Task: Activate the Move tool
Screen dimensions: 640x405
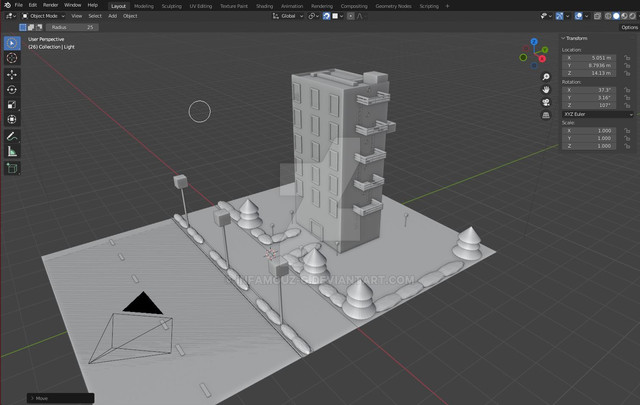Action: click(x=12, y=75)
